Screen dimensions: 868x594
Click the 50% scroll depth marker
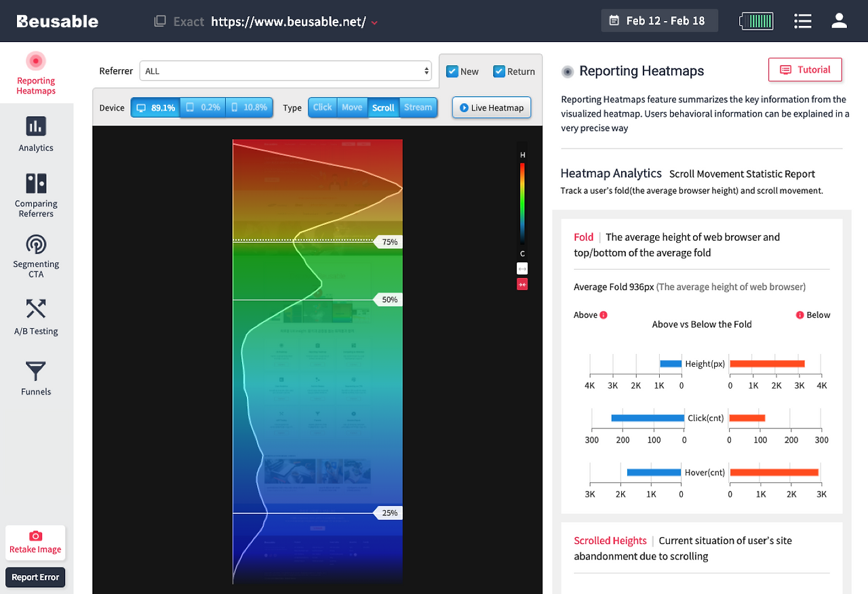click(389, 300)
